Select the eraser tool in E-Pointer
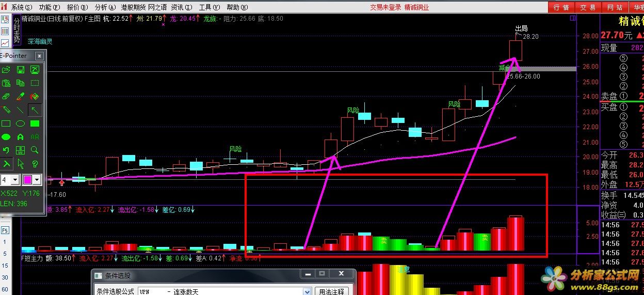Viewport: 644px width, 295px height. pyautogui.click(x=6, y=97)
